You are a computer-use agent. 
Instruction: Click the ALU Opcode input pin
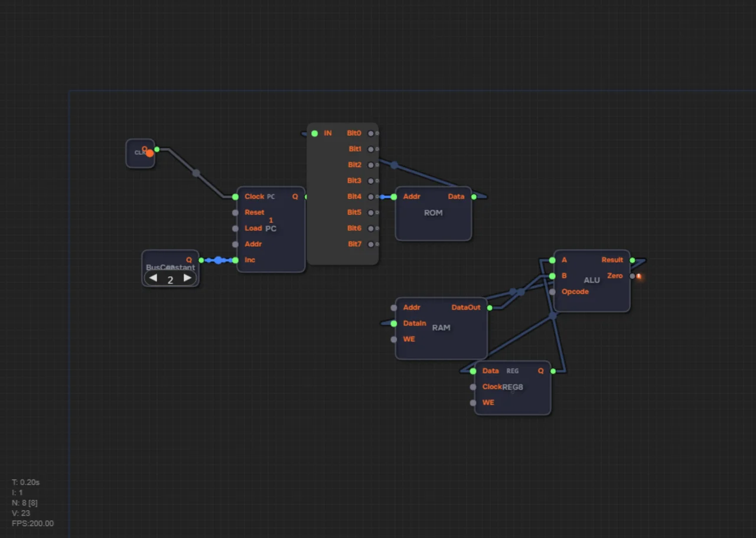click(552, 292)
